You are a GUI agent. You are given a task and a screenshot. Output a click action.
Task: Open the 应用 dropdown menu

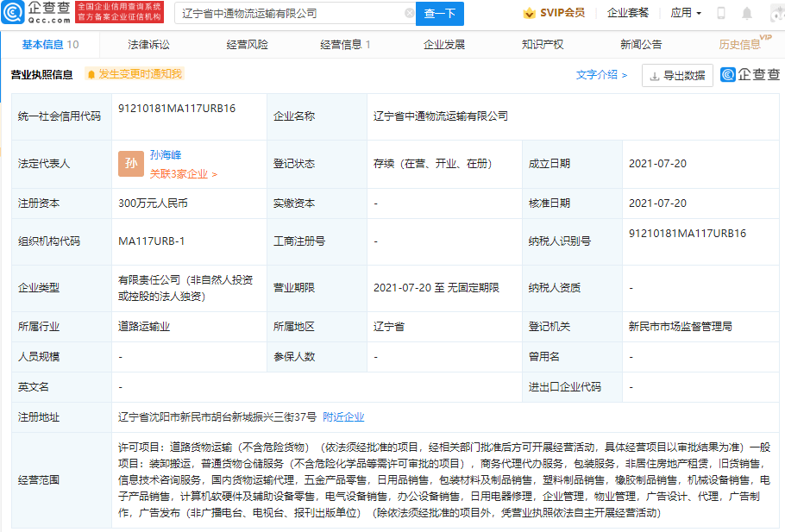tap(684, 13)
